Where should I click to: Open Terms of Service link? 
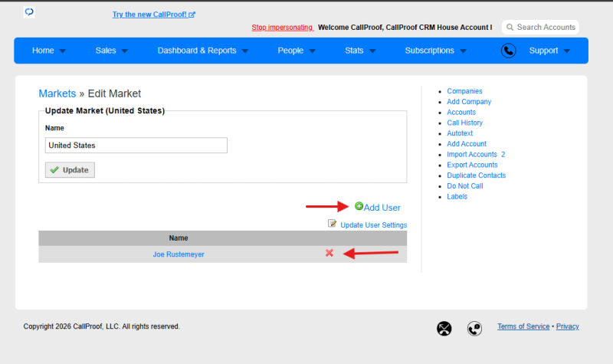click(523, 326)
